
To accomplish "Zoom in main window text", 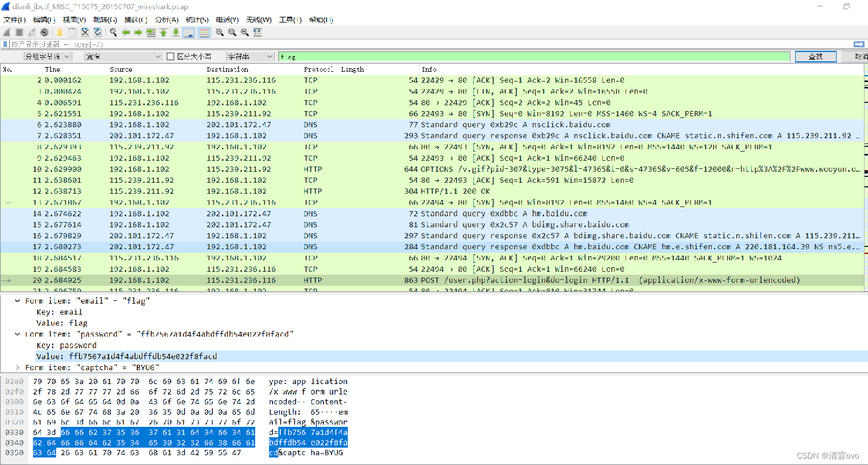I will (220, 32).
